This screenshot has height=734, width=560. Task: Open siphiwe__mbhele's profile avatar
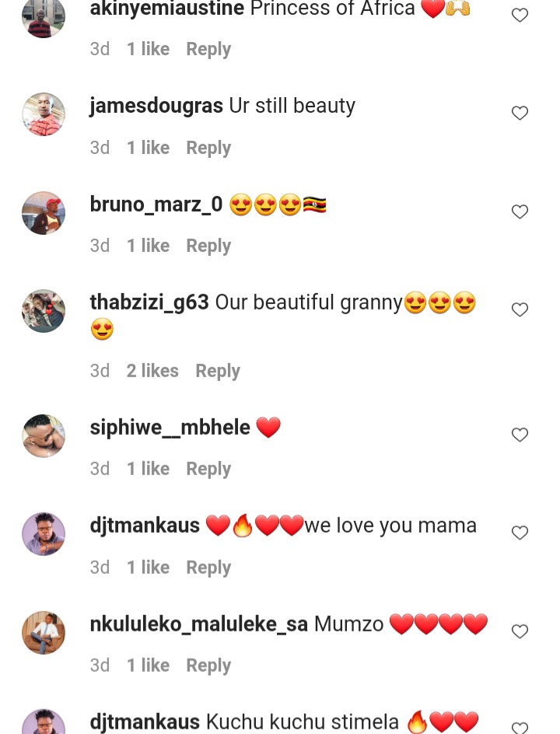[x=44, y=435]
